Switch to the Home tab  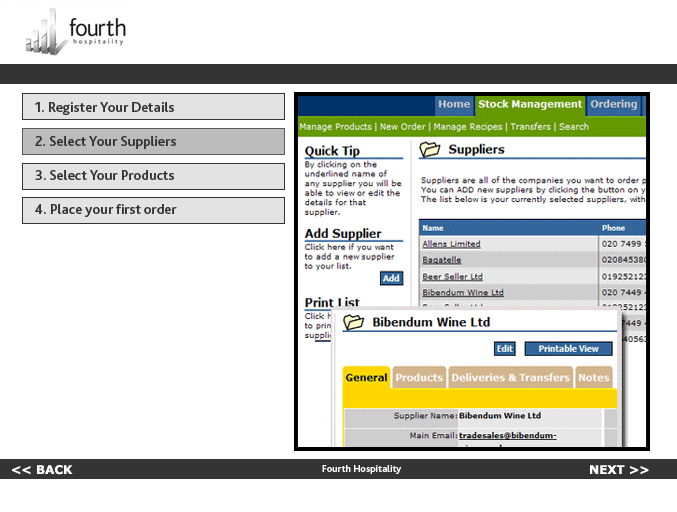pyautogui.click(x=454, y=104)
